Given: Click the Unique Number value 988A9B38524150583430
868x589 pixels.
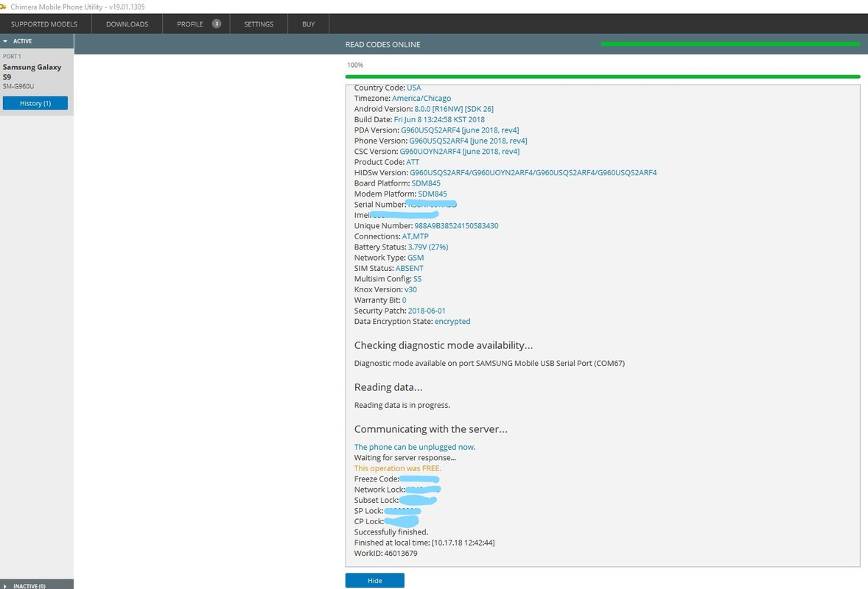Looking at the screenshot, I should 456,225.
